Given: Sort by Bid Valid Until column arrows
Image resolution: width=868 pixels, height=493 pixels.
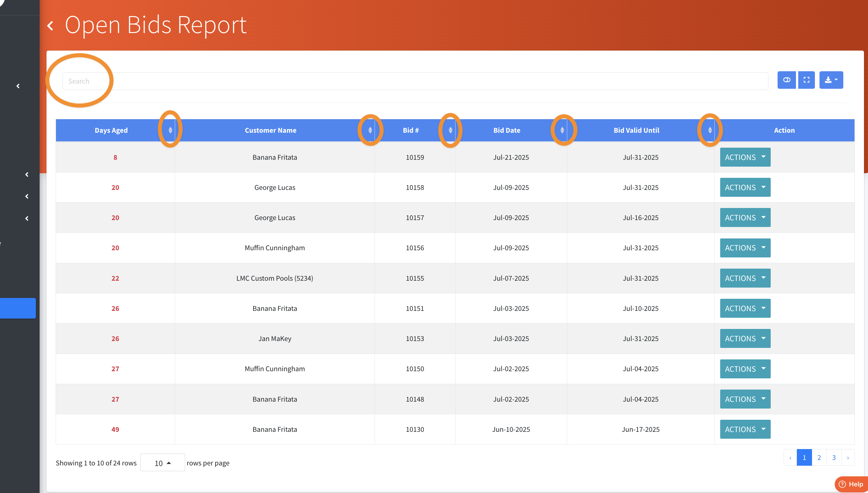Looking at the screenshot, I should coord(710,130).
